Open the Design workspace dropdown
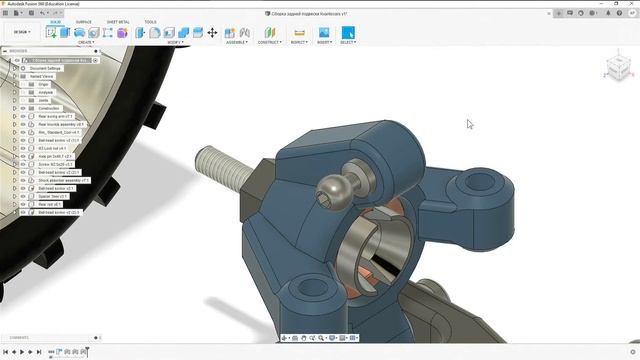 click(22, 32)
